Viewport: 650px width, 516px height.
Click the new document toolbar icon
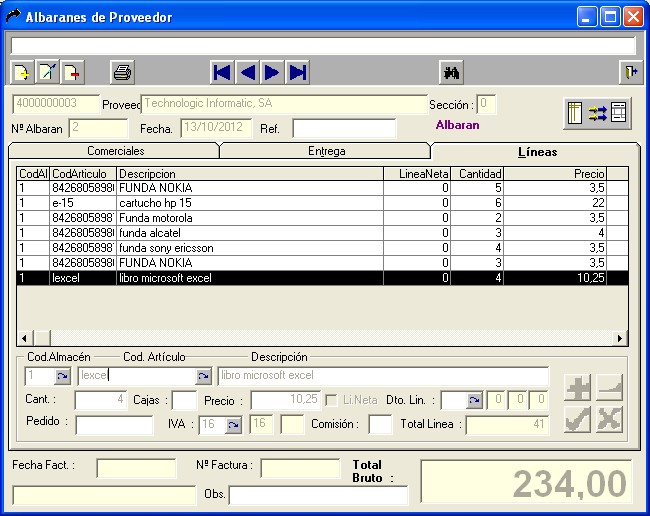(22, 73)
